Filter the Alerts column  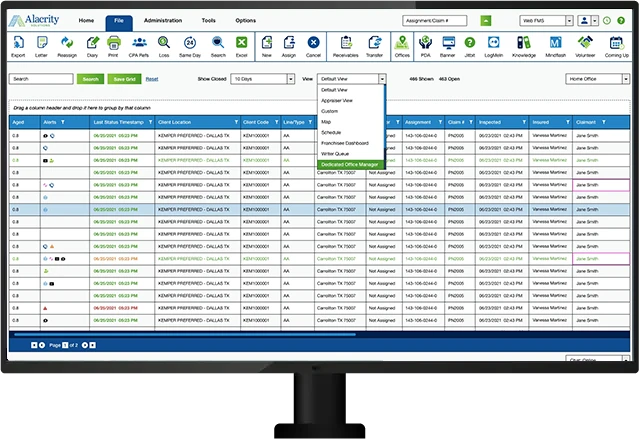[63, 122]
